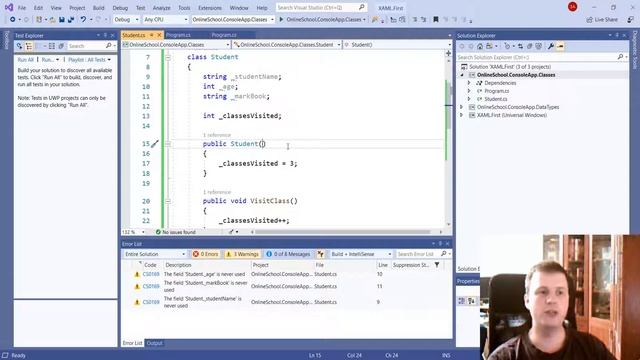Click the Search Visual Studio box
This screenshot has width=640, height=360.
coord(321,7)
